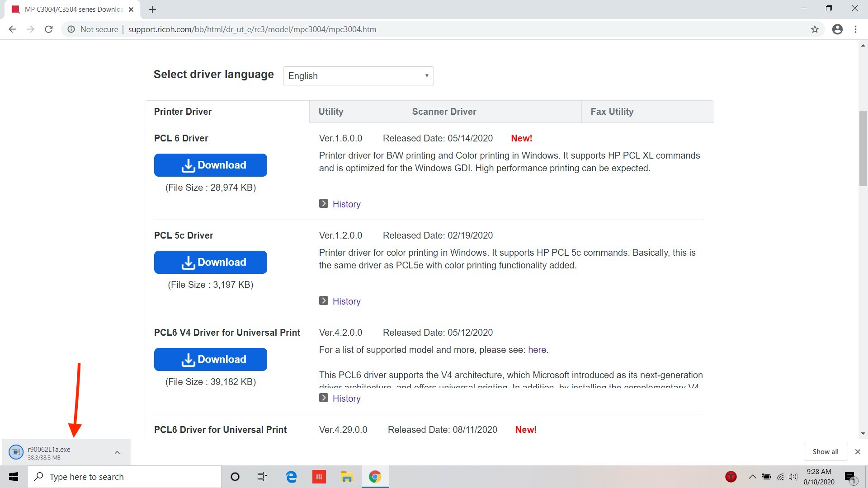Close the MP C3004/C3504 series tab
The height and width of the screenshot is (488, 868).
coord(131,9)
